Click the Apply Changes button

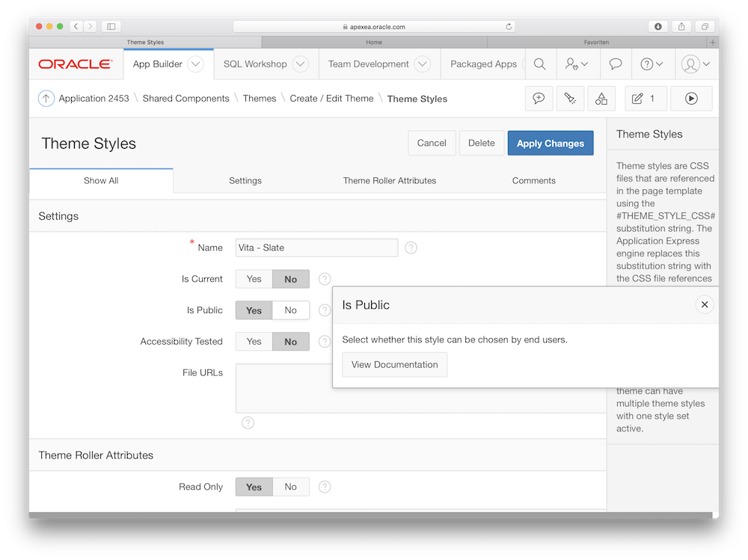(550, 143)
